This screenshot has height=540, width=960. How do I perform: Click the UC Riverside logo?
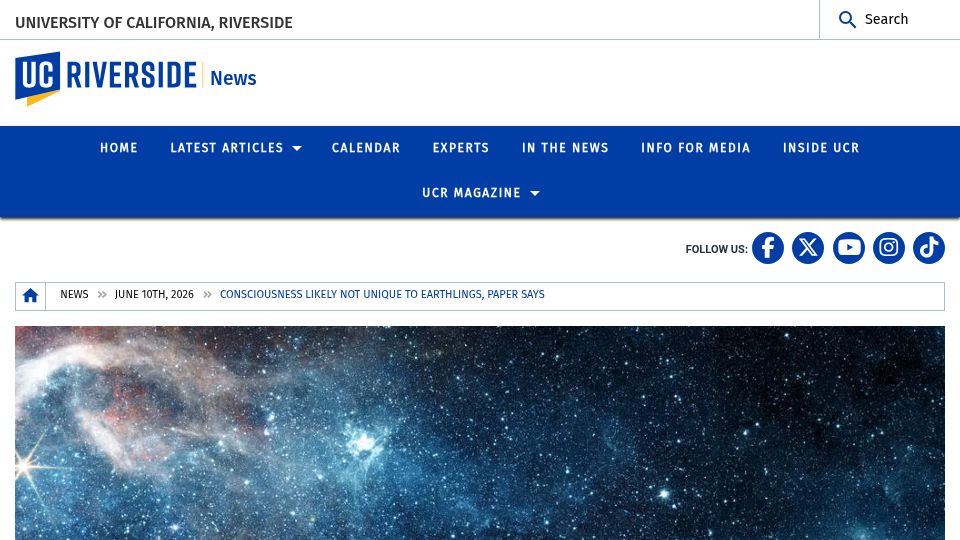tap(106, 78)
